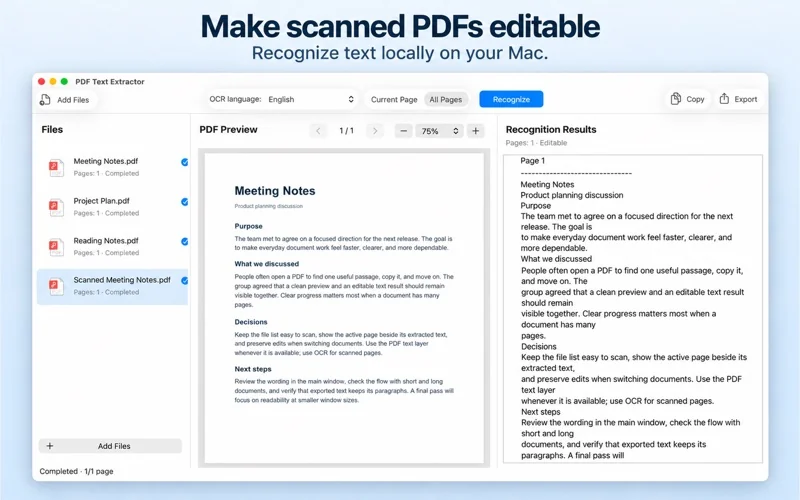Click 'Pages: 1 - Editable' under Recognition Results
The image size is (800, 500).
tap(536, 143)
